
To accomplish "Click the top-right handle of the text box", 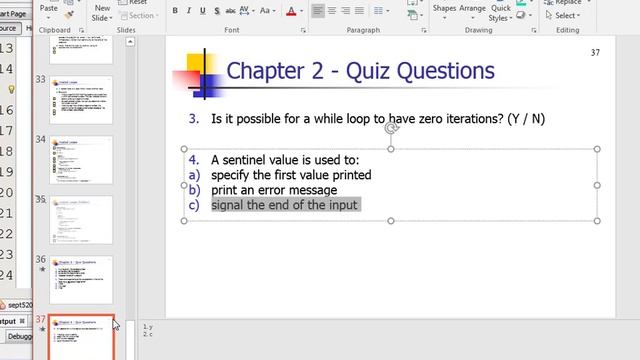I will click(597, 149).
